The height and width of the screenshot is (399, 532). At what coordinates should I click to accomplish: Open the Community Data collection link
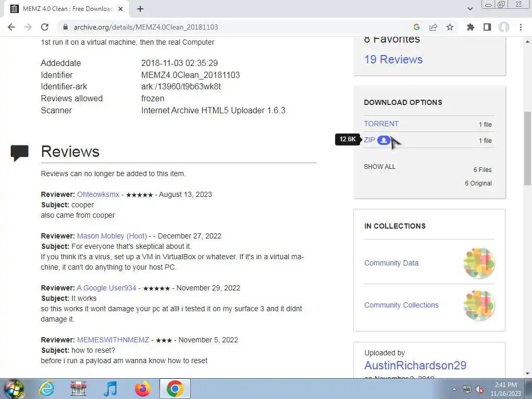coord(391,263)
